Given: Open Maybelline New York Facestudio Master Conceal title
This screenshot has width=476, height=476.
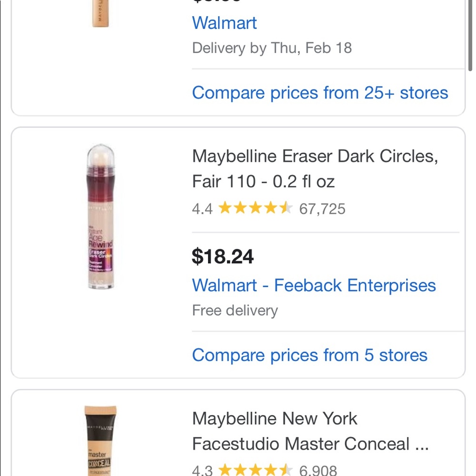Looking at the screenshot, I should click(x=310, y=431).
